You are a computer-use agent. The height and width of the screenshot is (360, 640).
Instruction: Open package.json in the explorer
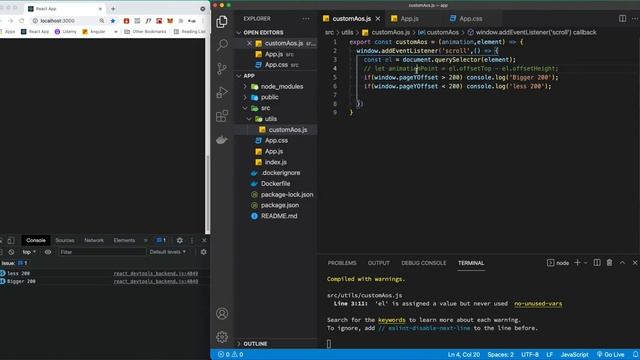[x=280, y=205]
